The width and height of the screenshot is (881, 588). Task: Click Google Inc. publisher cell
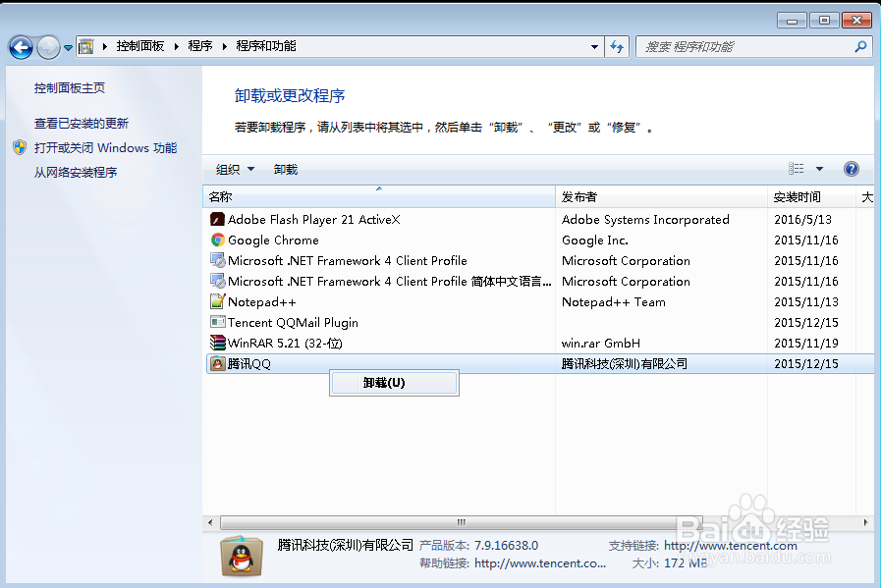(x=595, y=240)
